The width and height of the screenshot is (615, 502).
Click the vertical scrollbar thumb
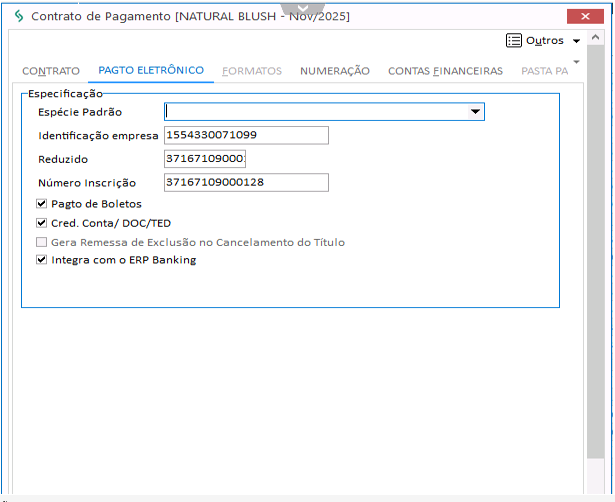(x=595, y=251)
